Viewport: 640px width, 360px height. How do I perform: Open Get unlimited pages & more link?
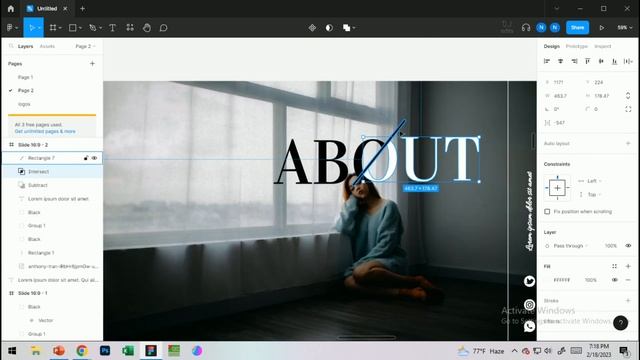(x=45, y=131)
